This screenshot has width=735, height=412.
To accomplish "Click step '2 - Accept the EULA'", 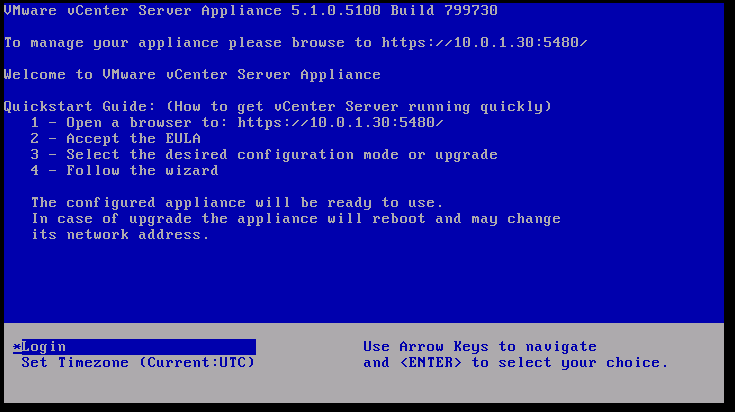I will pos(116,138).
